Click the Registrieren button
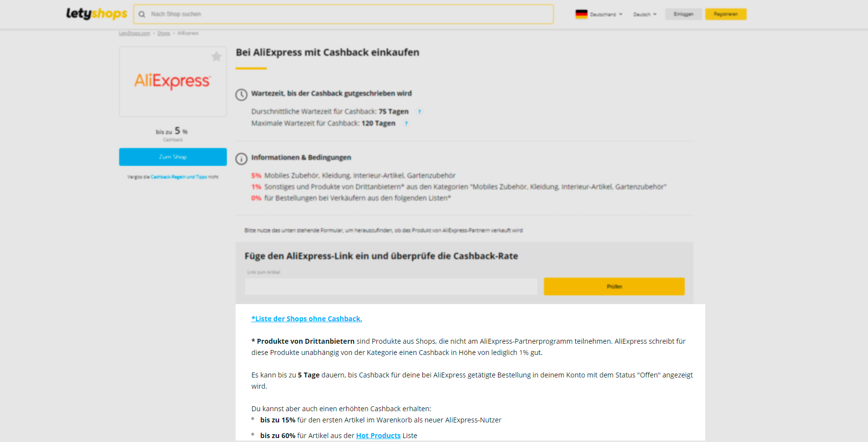The image size is (868, 442). (x=725, y=14)
